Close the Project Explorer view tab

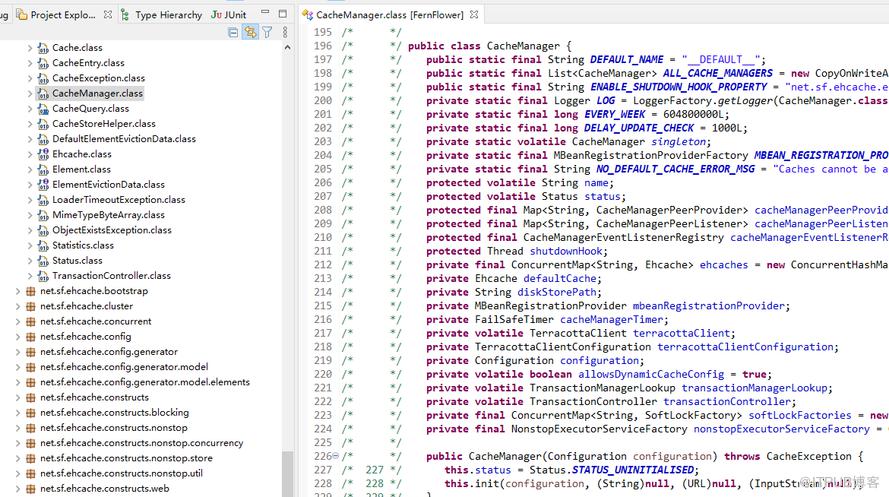[x=108, y=15]
